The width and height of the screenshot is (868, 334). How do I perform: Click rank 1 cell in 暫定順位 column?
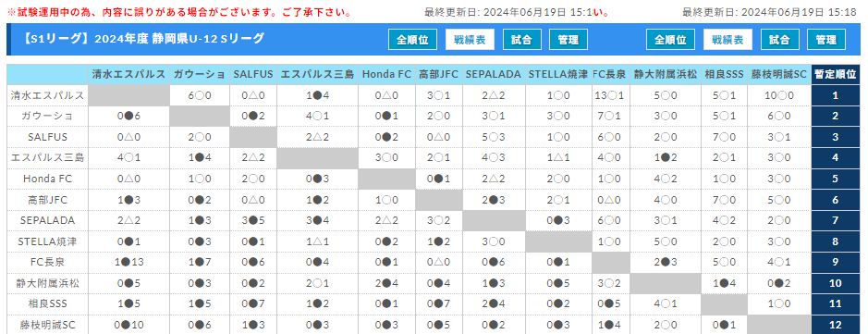click(836, 95)
